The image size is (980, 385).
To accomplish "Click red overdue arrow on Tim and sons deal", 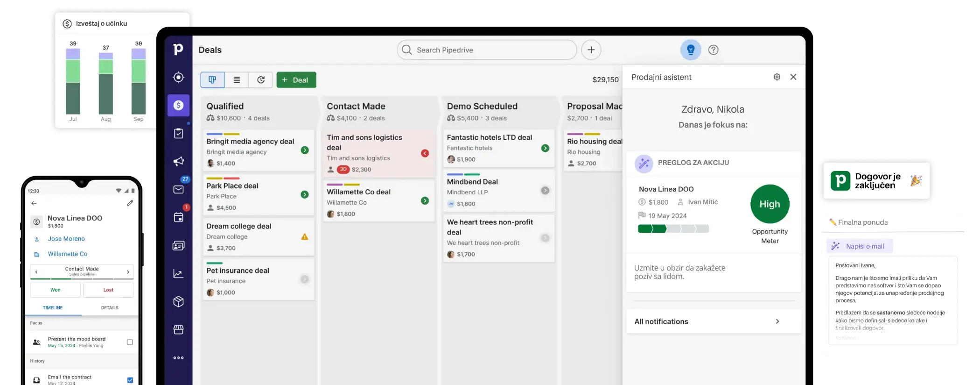I will click(425, 153).
